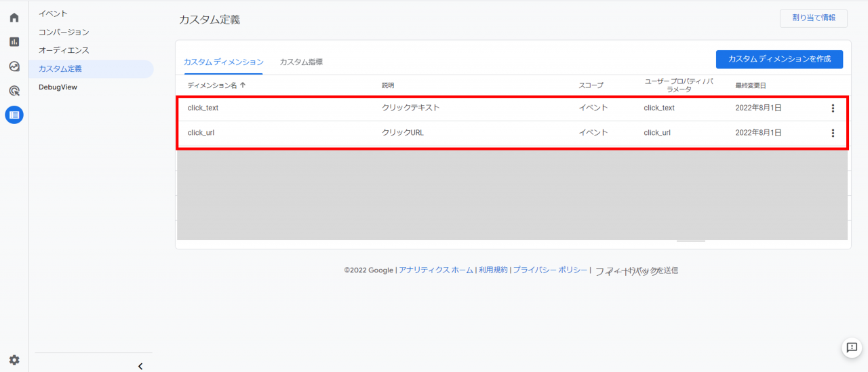
Task: Open Admin settings gear icon
Action: [x=14, y=360]
